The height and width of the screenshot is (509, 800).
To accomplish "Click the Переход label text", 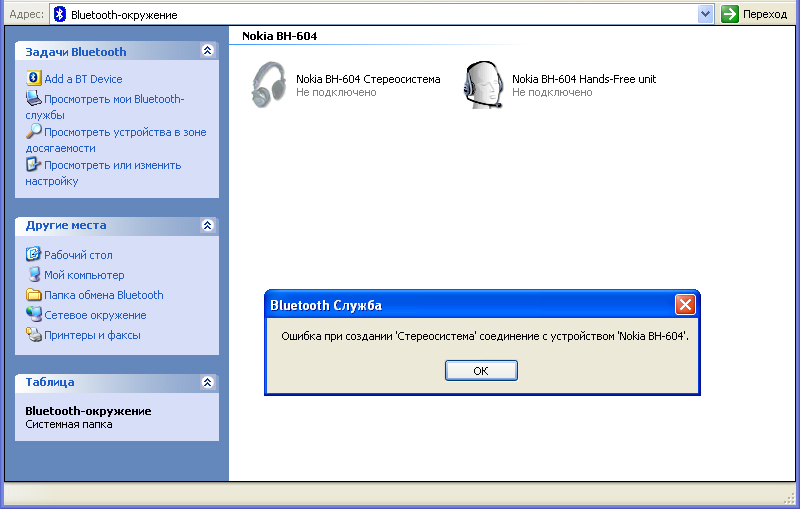I will click(x=765, y=14).
